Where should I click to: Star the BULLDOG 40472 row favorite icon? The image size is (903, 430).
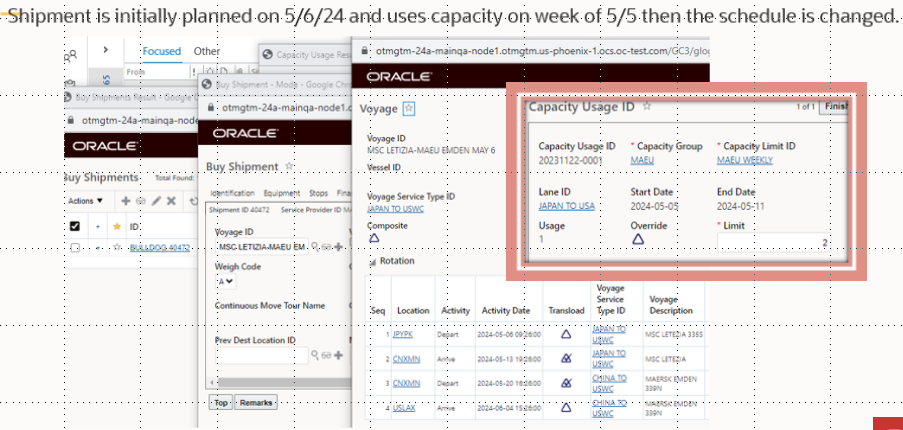tap(117, 248)
